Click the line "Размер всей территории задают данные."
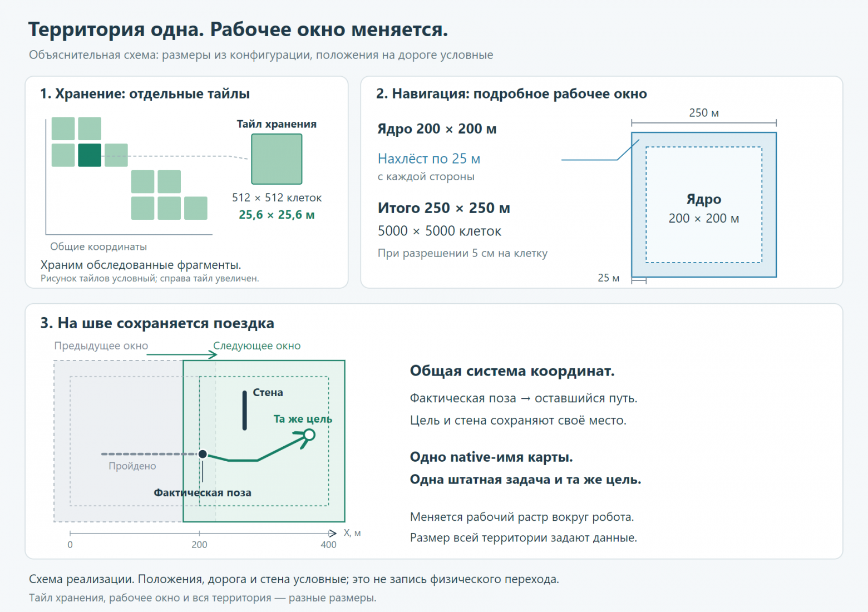 click(x=524, y=537)
